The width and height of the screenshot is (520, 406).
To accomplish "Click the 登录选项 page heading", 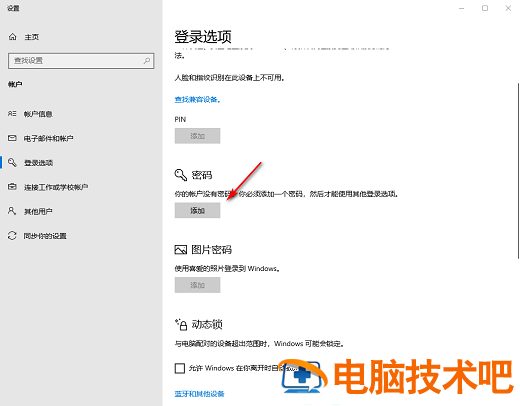I will coord(203,37).
